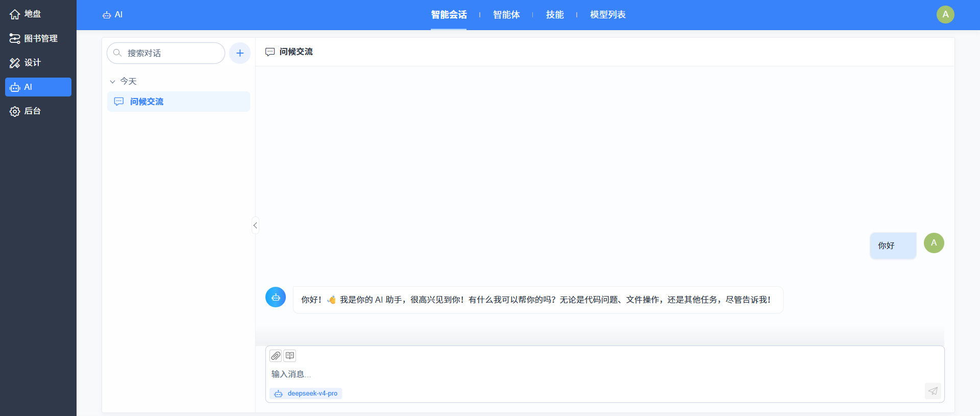Click the AI assistant greeting reply

tap(538, 300)
